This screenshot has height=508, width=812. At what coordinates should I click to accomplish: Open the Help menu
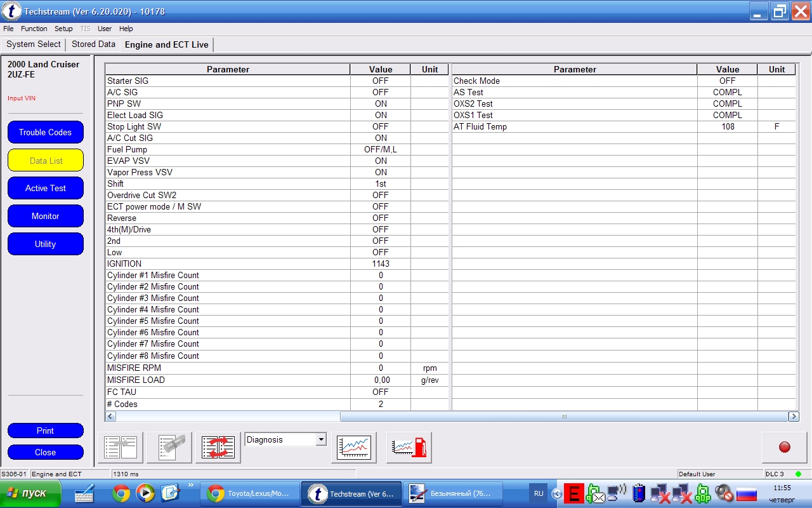point(126,29)
